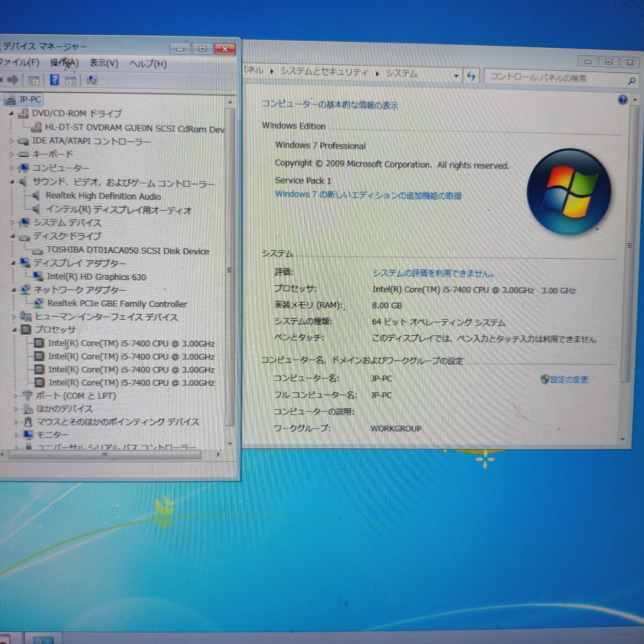Open Windows 7 の新しいエディションの追加機能の取得 link
The image size is (644, 644).
(x=368, y=195)
